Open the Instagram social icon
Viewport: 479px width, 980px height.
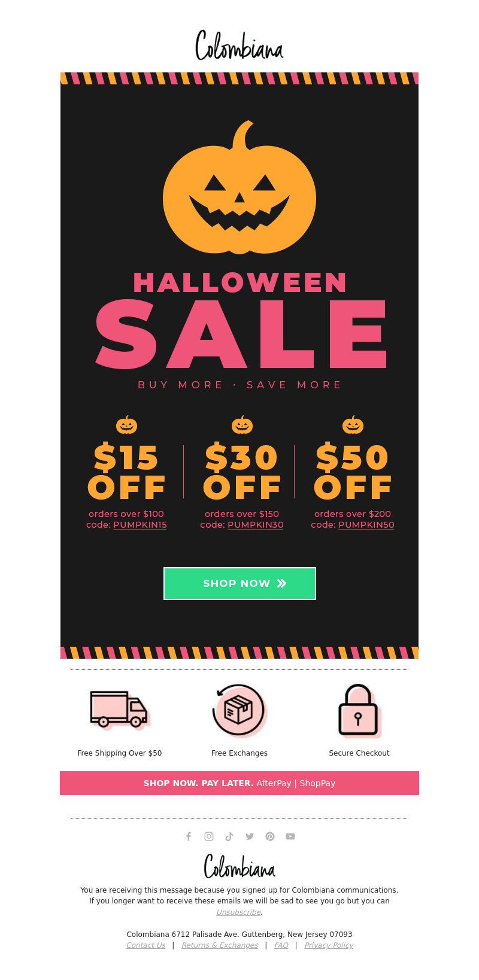(209, 836)
